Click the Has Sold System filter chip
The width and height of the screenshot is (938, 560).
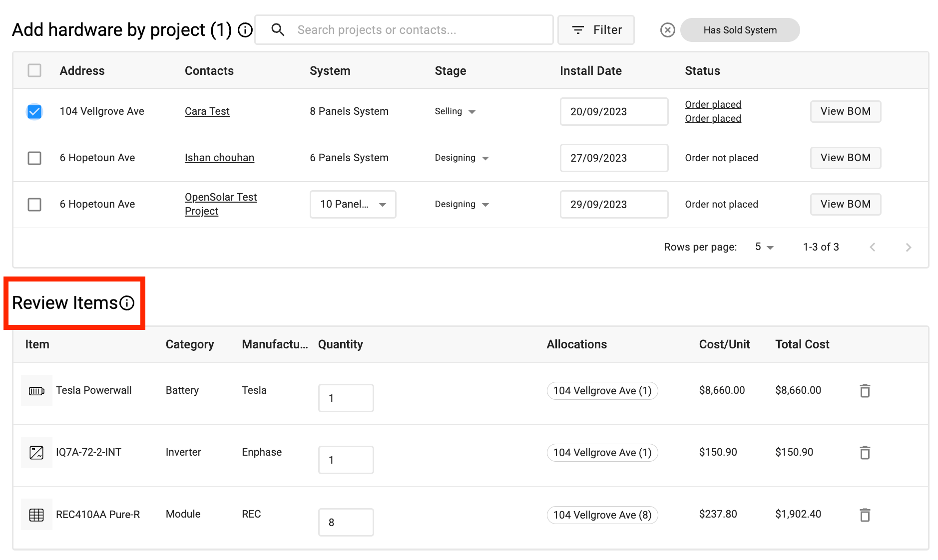tap(740, 30)
